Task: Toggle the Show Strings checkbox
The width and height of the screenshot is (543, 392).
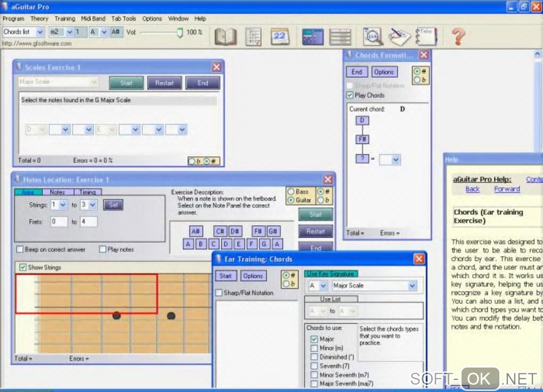Action: tap(23, 268)
